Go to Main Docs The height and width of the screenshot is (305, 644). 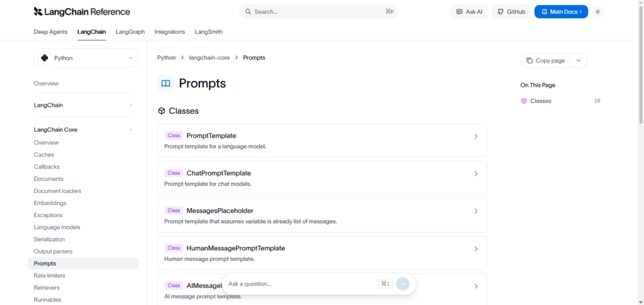[x=561, y=12]
